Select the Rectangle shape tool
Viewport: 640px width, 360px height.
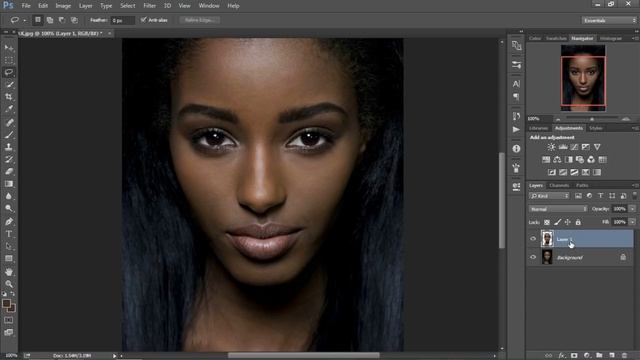click(x=9, y=259)
